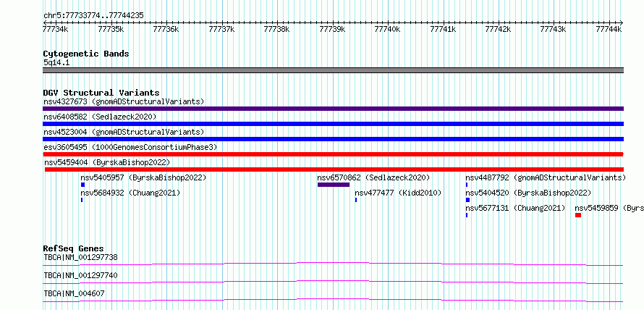This screenshot has width=644, height=310.
Task: Select the esv3605495 red variant bar
Action: click(x=333, y=154)
